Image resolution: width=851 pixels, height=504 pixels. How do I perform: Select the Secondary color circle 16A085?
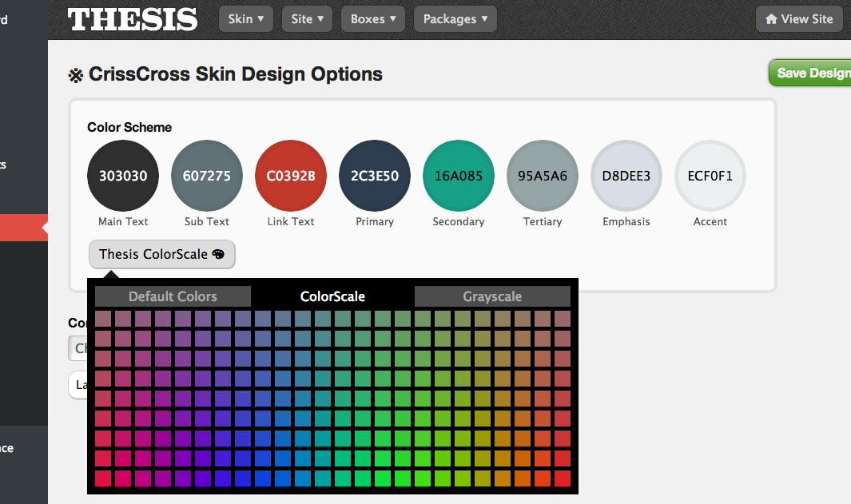[458, 176]
